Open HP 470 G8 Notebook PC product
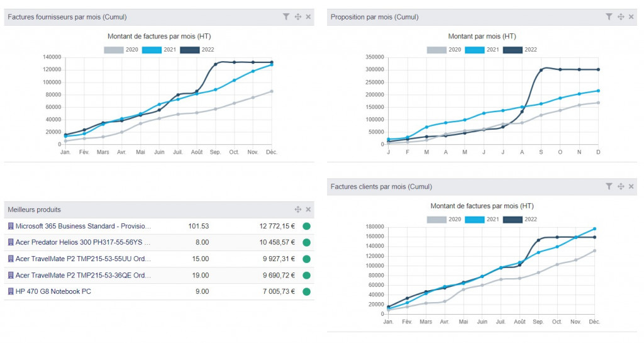Viewport: 644px width, 343px height. 53,291
